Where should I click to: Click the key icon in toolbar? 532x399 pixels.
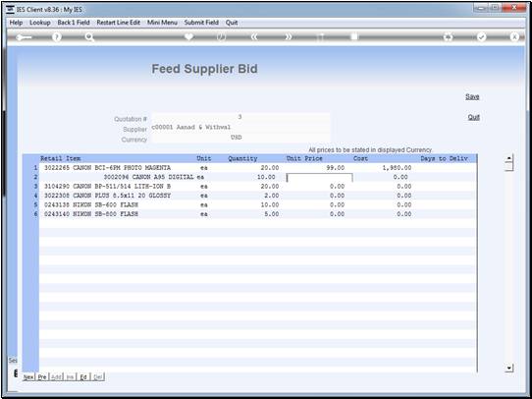click(x=24, y=37)
